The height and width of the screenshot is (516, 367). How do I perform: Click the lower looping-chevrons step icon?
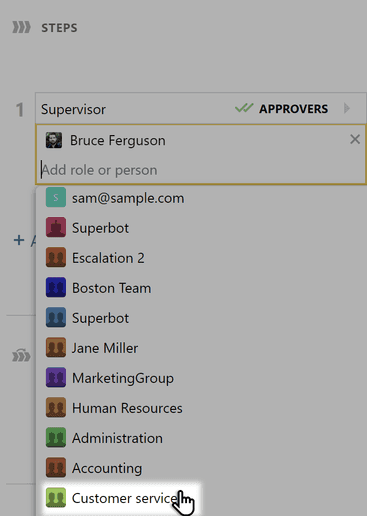[x=21, y=355]
